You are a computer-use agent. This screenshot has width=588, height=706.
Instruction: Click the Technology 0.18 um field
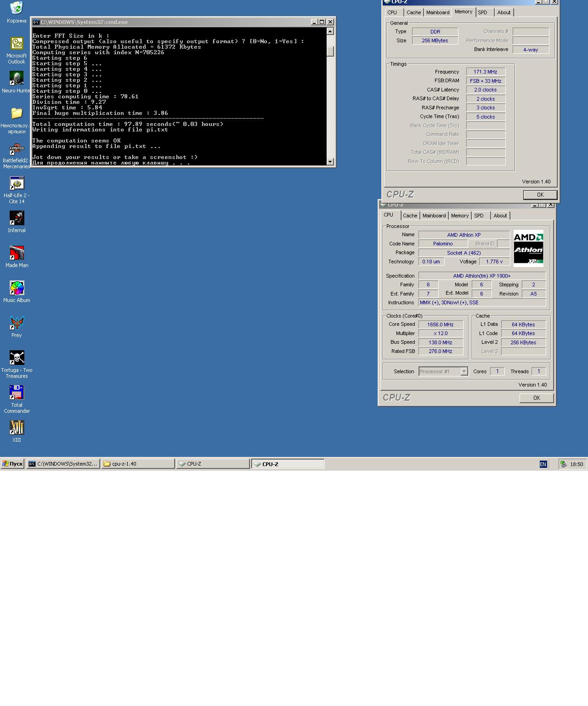coord(431,262)
